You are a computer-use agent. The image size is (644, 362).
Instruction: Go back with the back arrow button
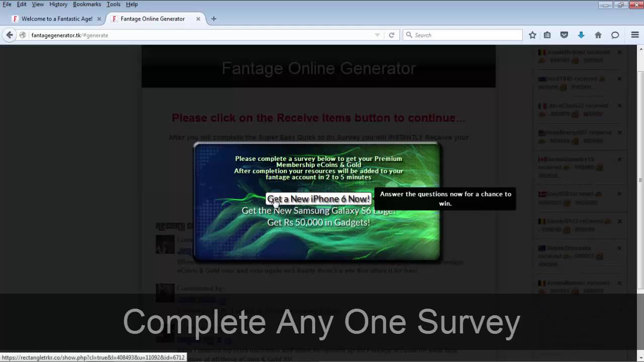coord(10,35)
